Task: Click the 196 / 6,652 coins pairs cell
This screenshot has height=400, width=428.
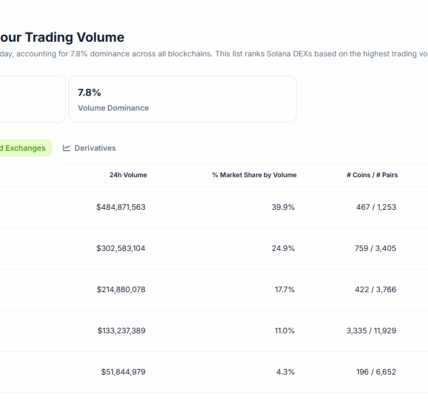Action: coord(376,372)
